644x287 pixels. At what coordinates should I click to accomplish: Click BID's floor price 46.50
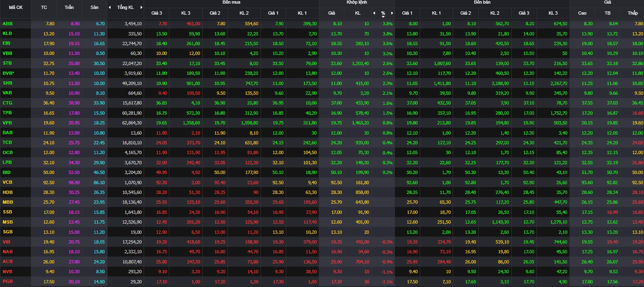(x=99, y=172)
